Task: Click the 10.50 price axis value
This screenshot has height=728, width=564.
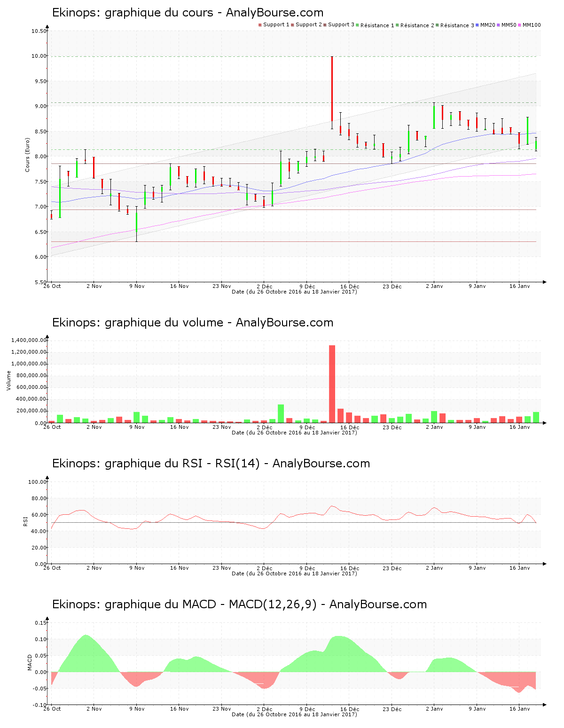Action: pyautogui.click(x=39, y=31)
